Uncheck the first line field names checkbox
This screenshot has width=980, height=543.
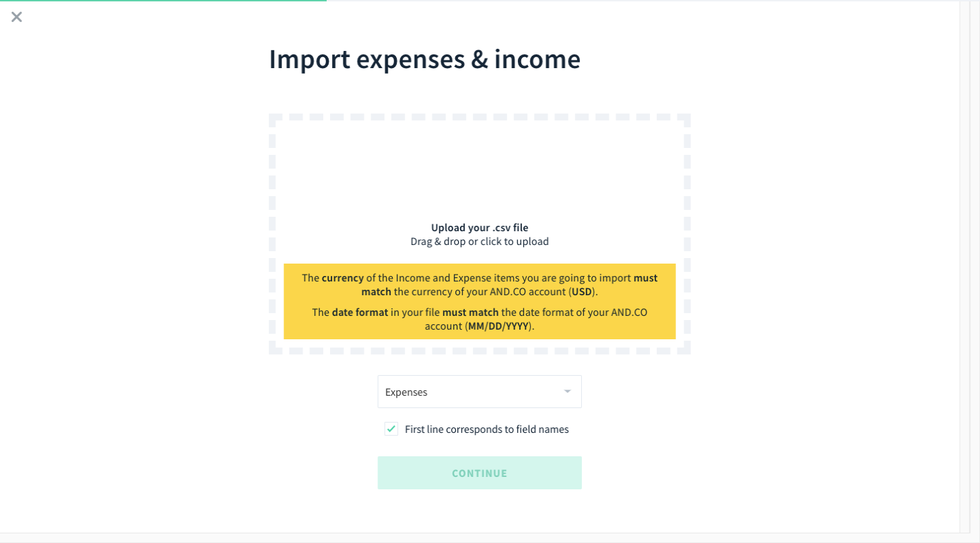(x=391, y=429)
